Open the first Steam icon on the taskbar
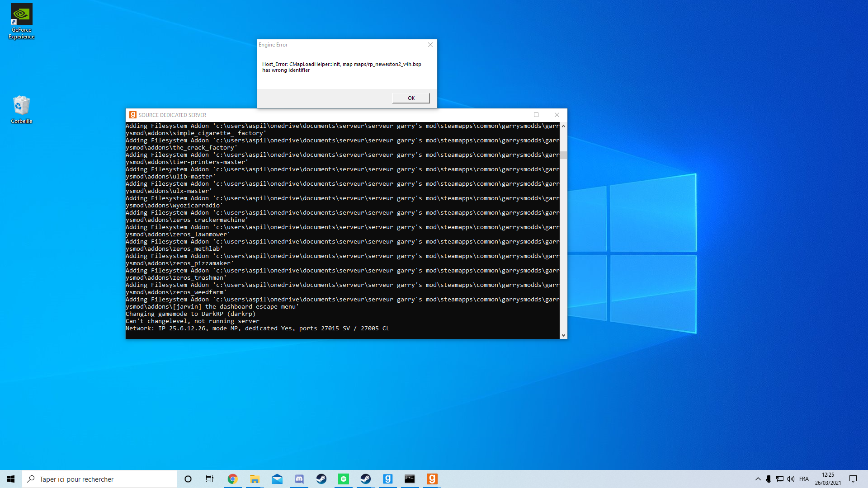This screenshot has height=488, width=868. click(x=321, y=479)
